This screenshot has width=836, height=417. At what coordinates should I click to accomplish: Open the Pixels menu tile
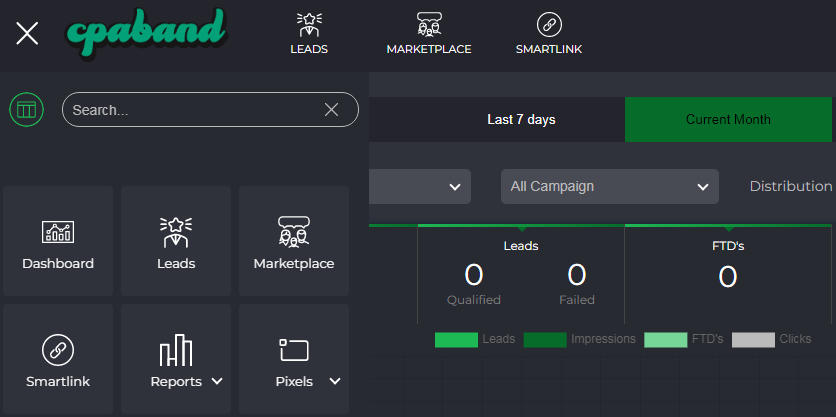(x=294, y=359)
